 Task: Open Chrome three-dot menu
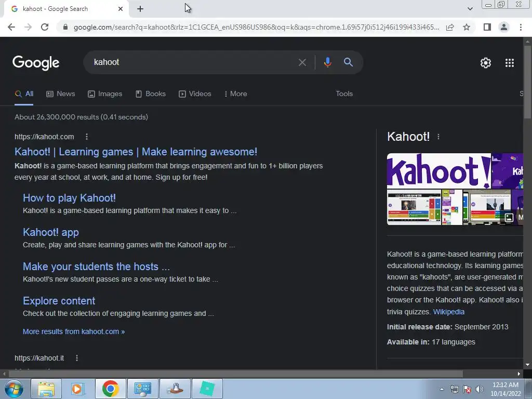point(521,27)
